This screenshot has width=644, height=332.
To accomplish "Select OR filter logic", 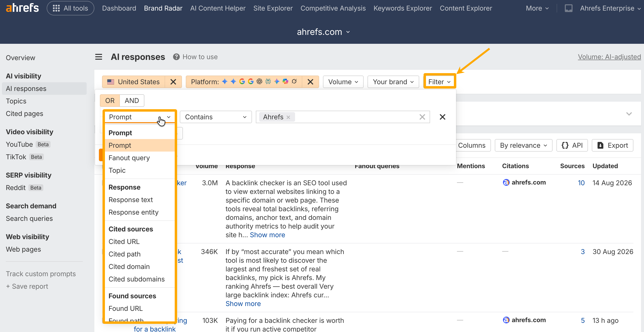I will (110, 101).
